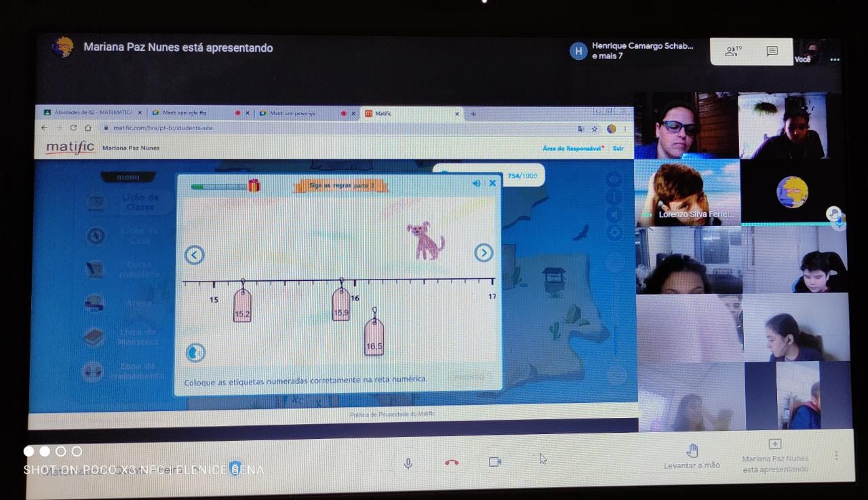The image size is (868, 500).
Task: Go to the next activity with right arrow
Action: coord(483,253)
